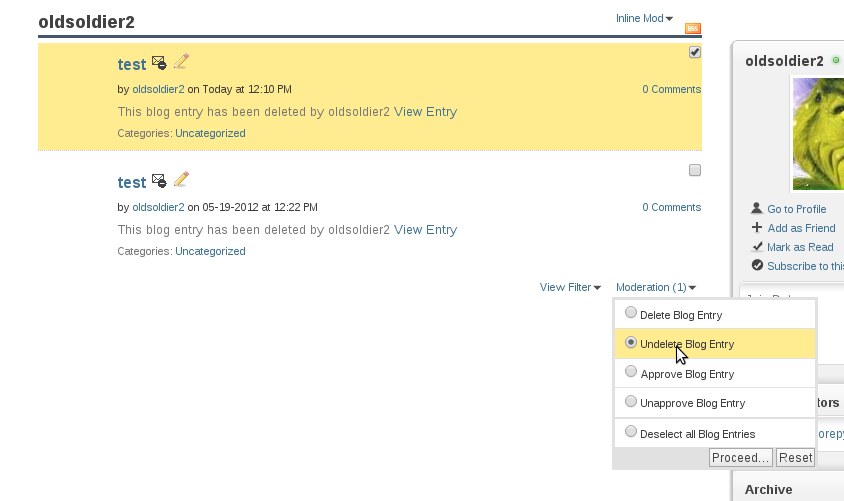
Task: Select the Delete Blog Entry radio button
Action: [631, 313]
